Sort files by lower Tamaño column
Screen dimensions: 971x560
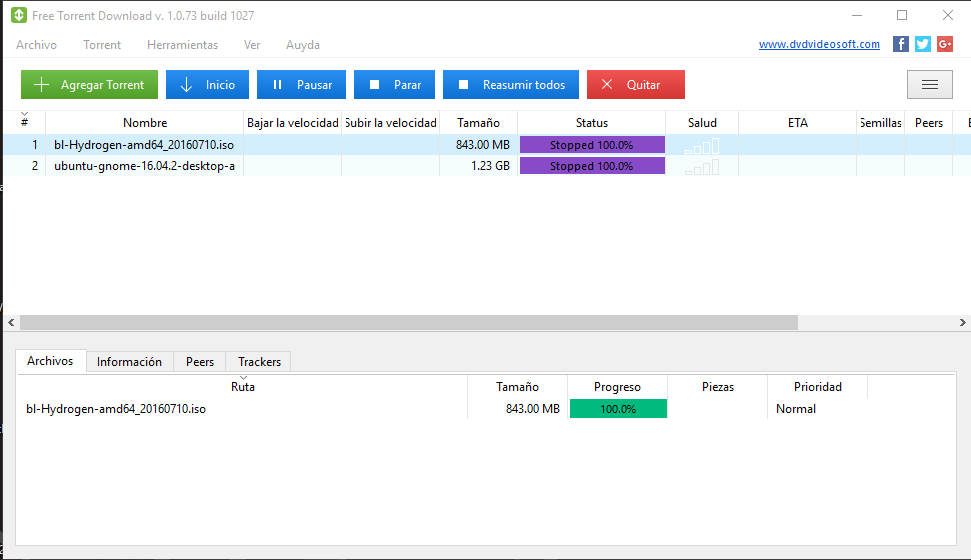(517, 387)
